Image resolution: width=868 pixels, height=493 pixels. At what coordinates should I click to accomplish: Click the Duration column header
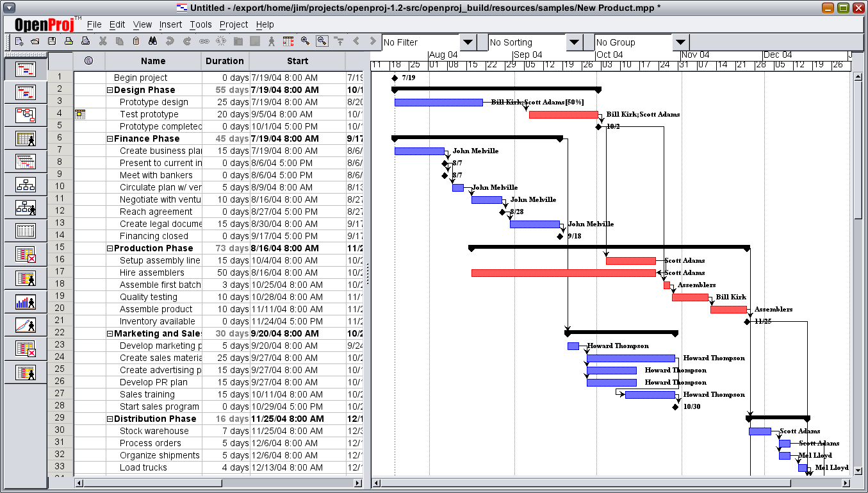point(225,61)
